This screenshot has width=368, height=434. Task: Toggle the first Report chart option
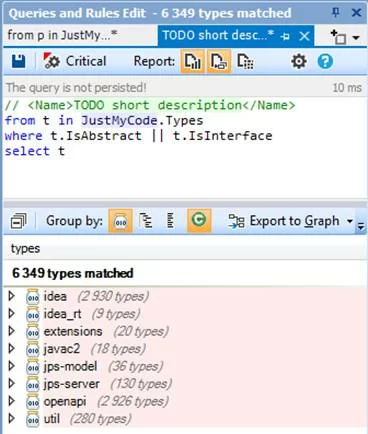click(192, 61)
